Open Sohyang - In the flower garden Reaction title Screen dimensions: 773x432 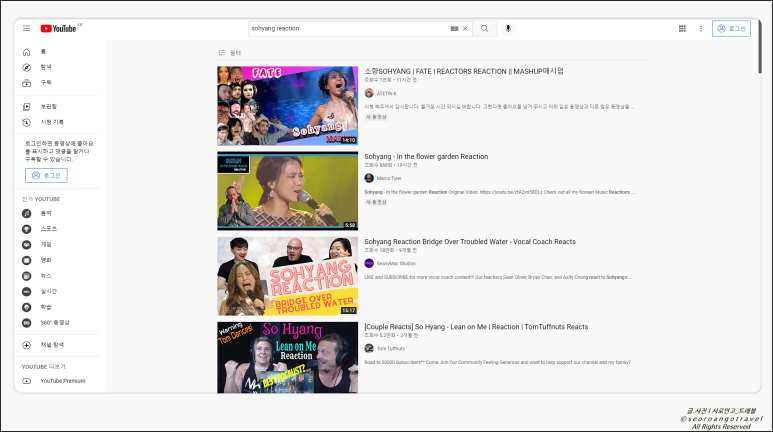click(426, 156)
